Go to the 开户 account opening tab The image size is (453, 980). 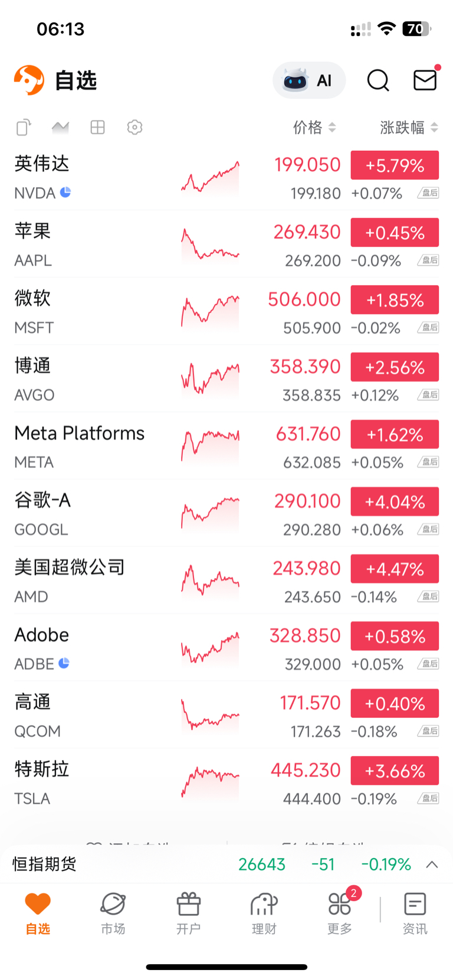(x=188, y=913)
